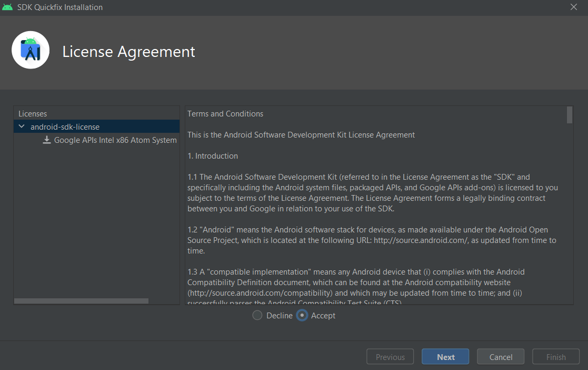The image size is (588, 370).
Task: Click the download icon beside Google APIs
Action: click(46, 140)
